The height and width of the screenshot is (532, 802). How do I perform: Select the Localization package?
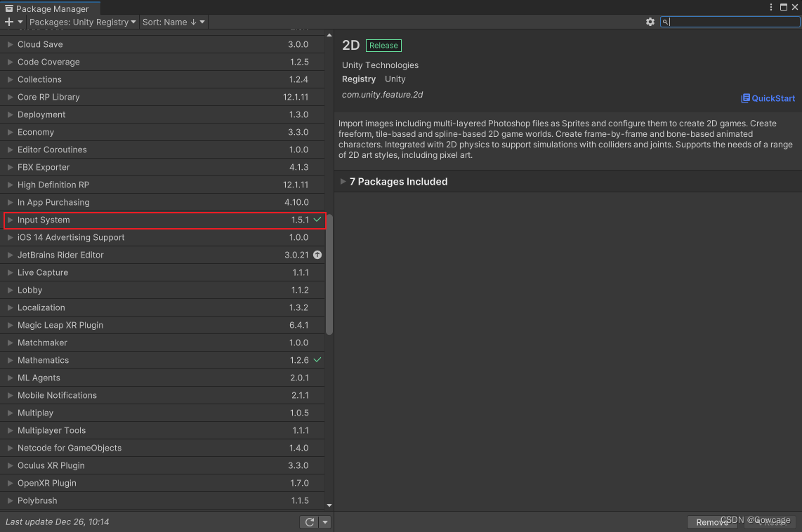(x=162, y=307)
